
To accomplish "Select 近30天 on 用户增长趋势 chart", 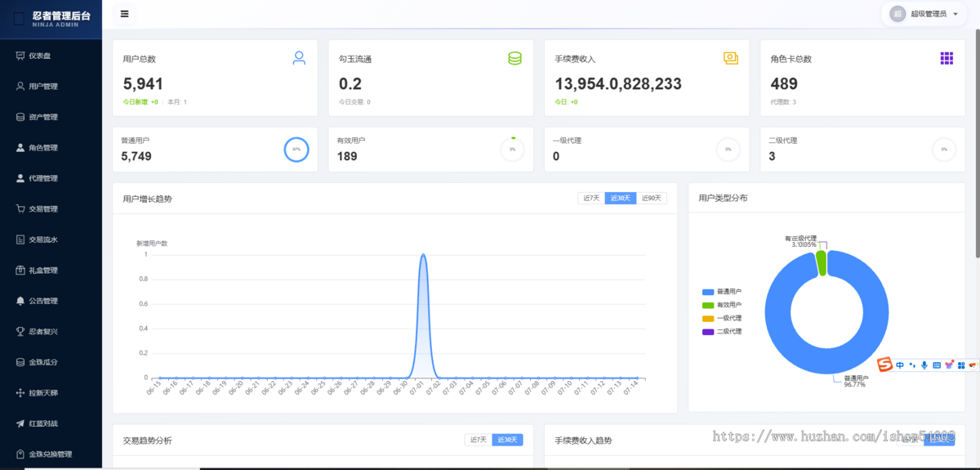I will point(621,198).
